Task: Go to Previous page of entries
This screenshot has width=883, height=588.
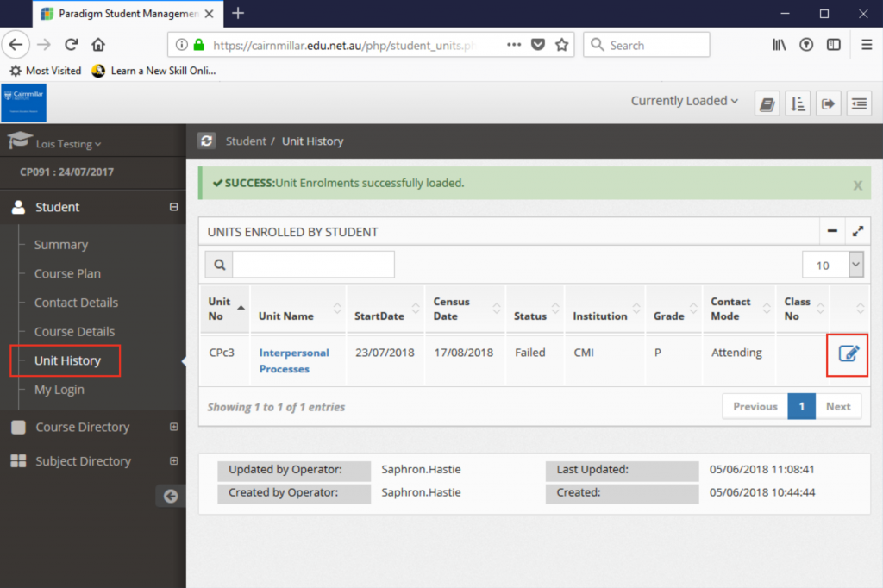Action: click(x=755, y=406)
